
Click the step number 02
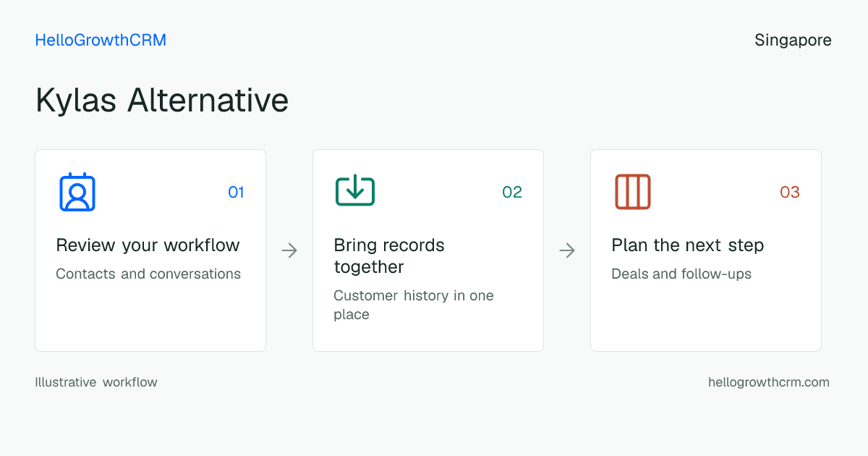coord(512,192)
